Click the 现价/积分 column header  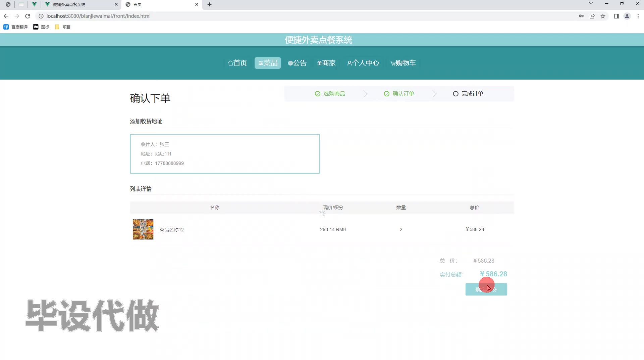[x=333, y=208]
